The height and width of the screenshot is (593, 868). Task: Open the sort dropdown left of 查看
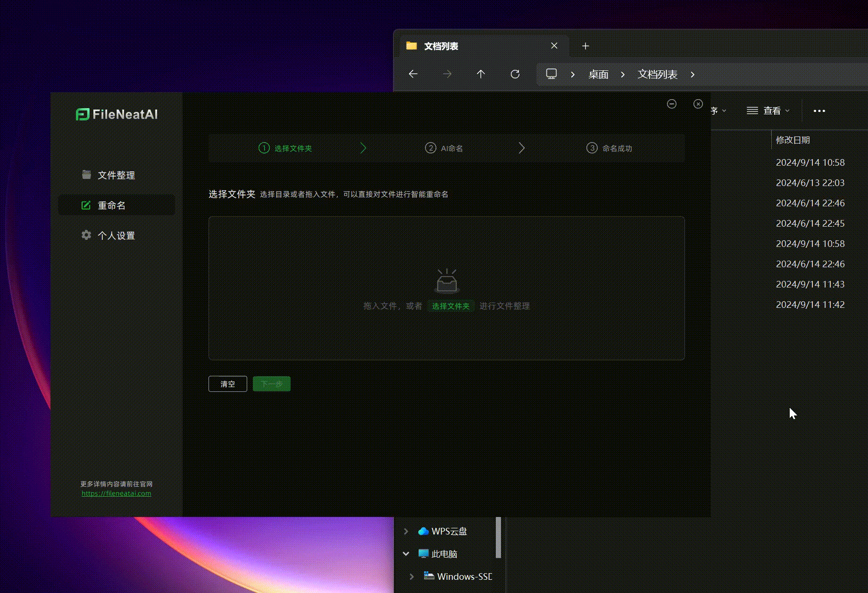coord(718,111)
